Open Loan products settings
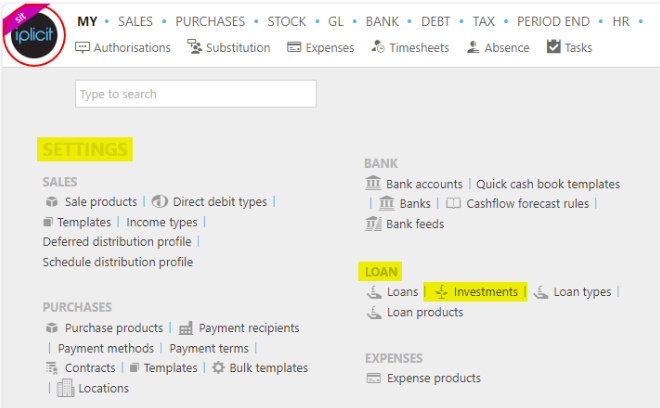Image resolution: width=660 pixels, height=408 pixels. tap(425, 312)
